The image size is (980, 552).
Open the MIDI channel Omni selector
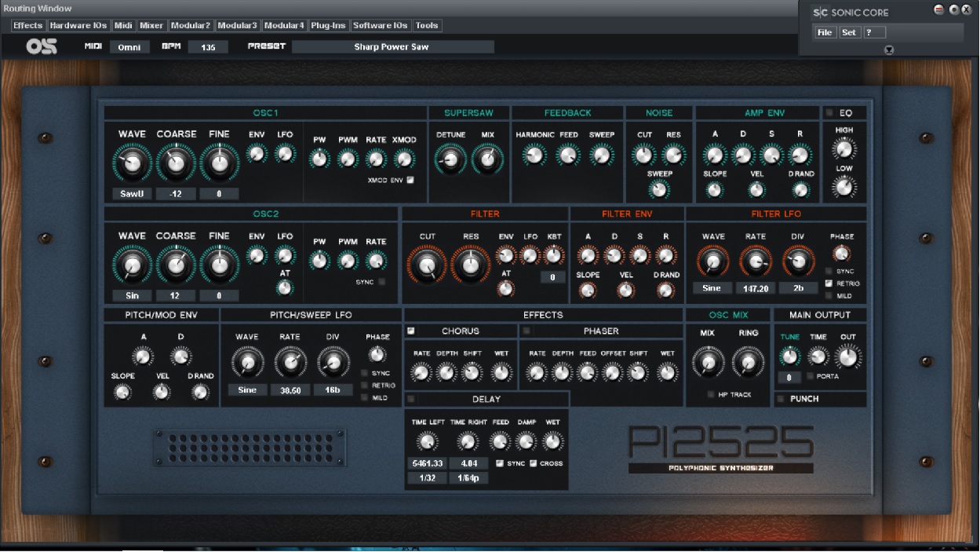(129, 47)
